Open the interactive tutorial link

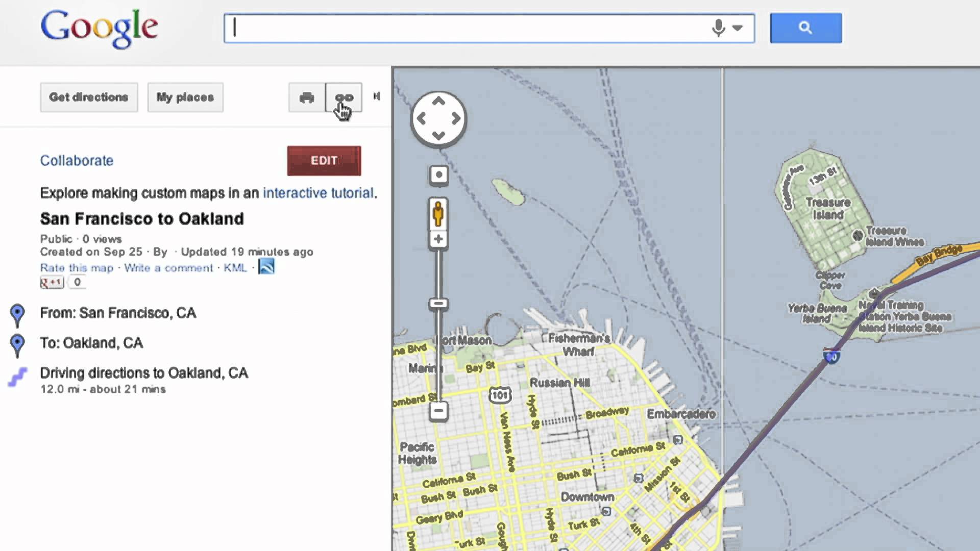pyautogui.click(x=318, y=193)
